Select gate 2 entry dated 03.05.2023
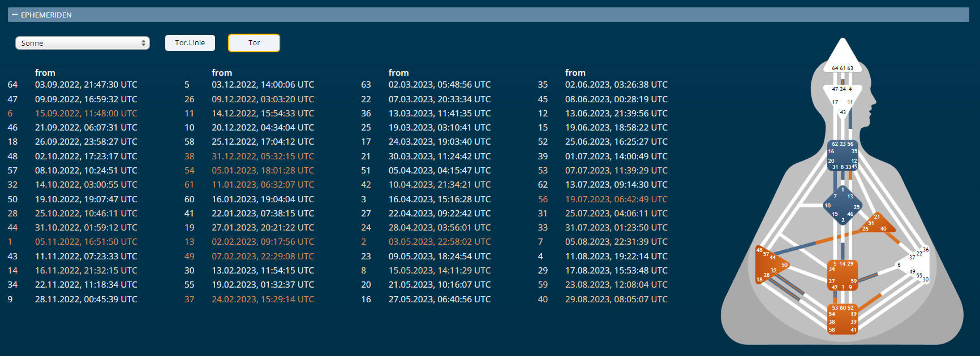 click(439, 242)
